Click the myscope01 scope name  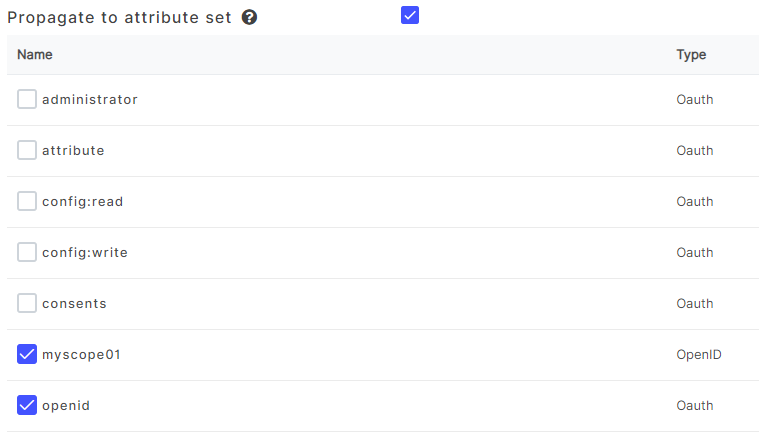click(x=81, y=354)
